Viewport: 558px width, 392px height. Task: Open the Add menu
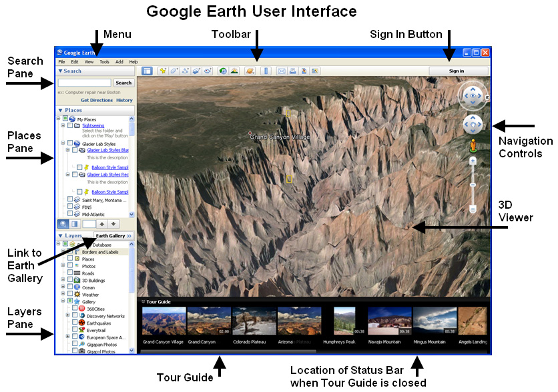pos(118,61)
